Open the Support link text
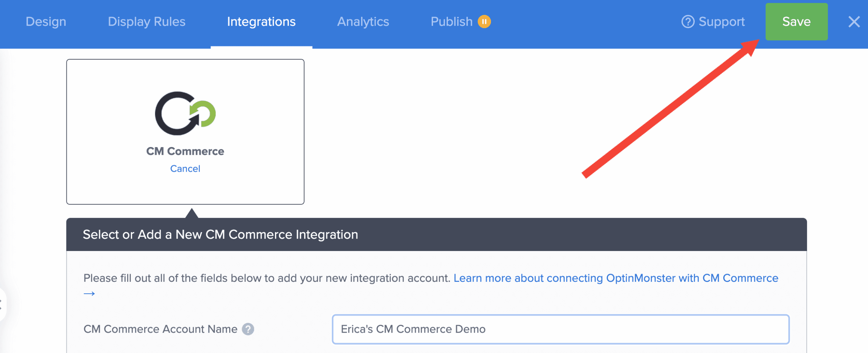868x353 pixels. tap(722, 22)
